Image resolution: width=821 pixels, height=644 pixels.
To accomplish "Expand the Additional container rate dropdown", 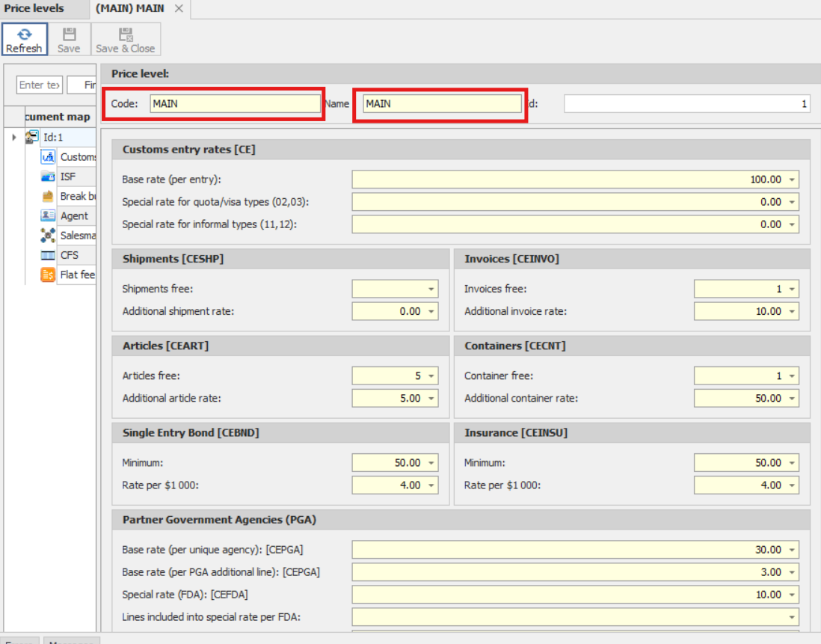I will [792, 399].
